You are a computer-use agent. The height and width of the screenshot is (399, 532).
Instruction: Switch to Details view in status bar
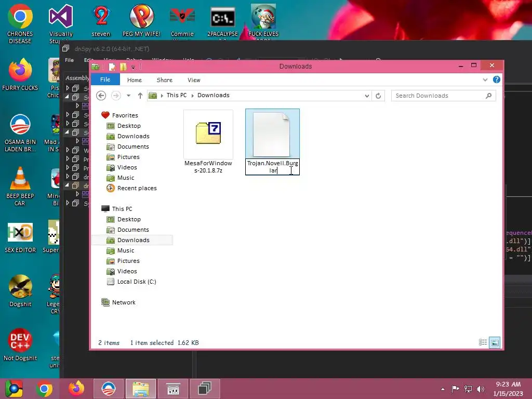click(483, 342)
